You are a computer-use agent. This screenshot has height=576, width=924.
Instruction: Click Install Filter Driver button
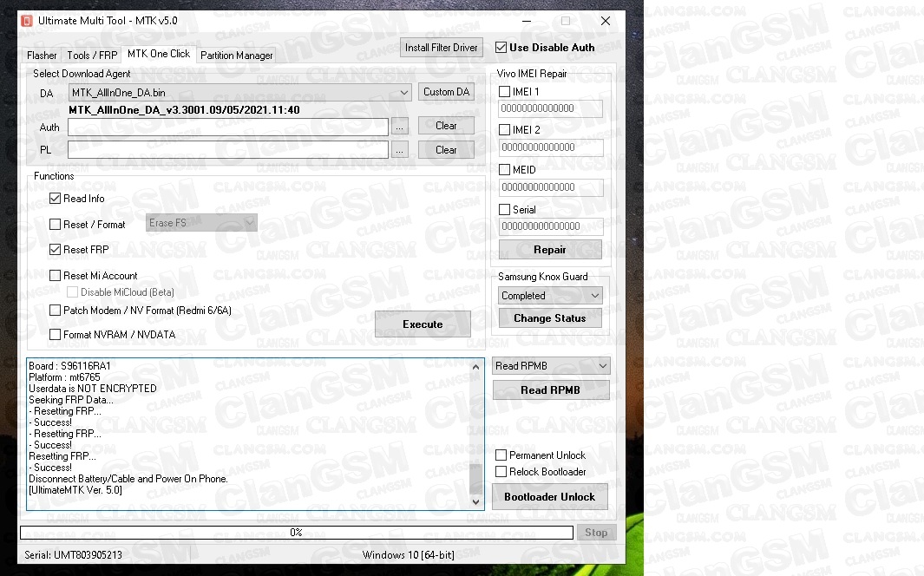pyautogui.click(x=442, y=48)
